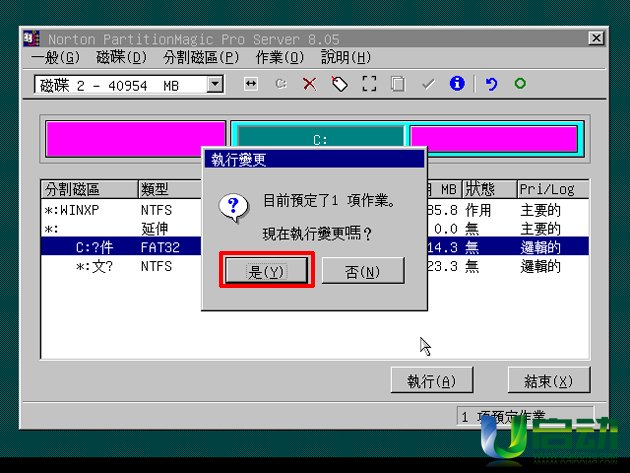Open the disk selection dropdown arrow

pyautogui.click(x=215, y=86)
